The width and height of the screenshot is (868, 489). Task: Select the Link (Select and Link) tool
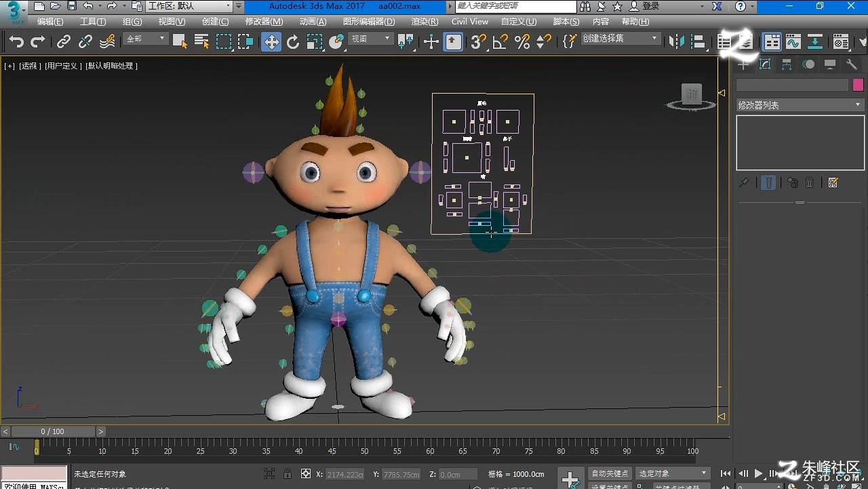[x=64, y=42]
